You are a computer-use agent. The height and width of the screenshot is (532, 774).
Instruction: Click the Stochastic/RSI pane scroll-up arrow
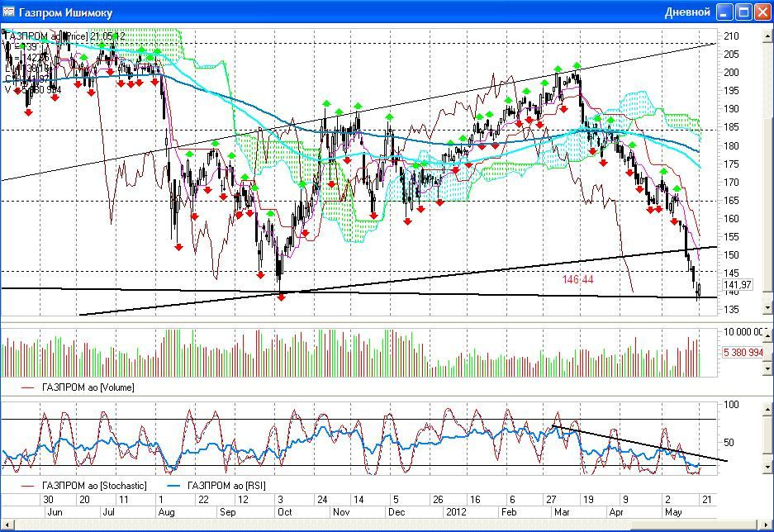click(x=767, y=410)
